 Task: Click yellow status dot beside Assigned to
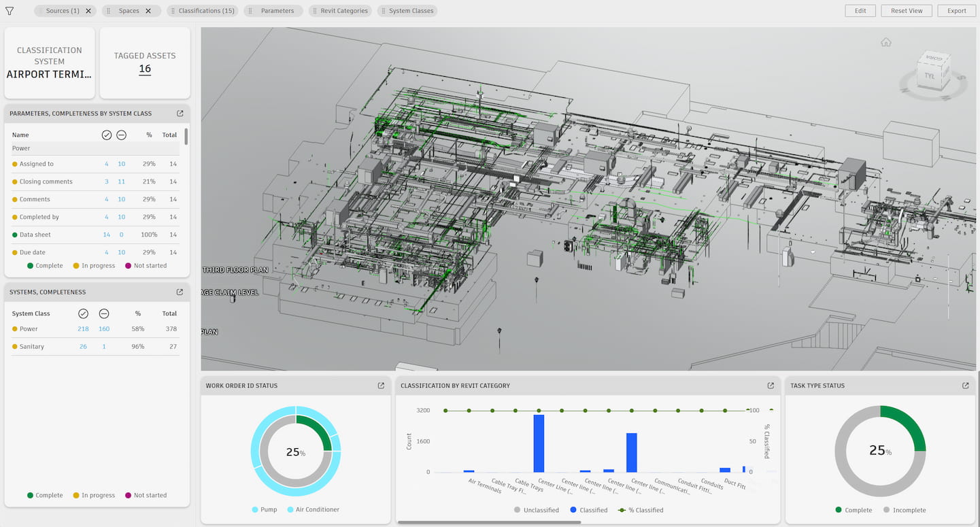click(15, 164)
